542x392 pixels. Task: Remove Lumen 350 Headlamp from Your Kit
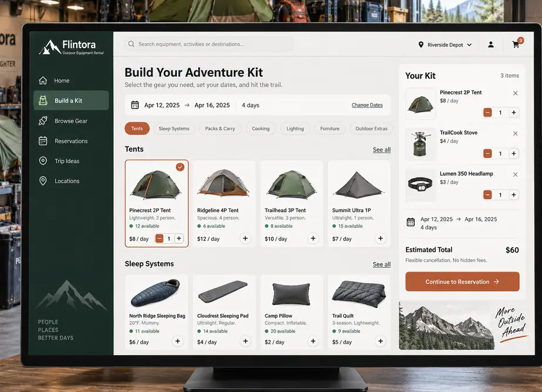tap(516, 174)
